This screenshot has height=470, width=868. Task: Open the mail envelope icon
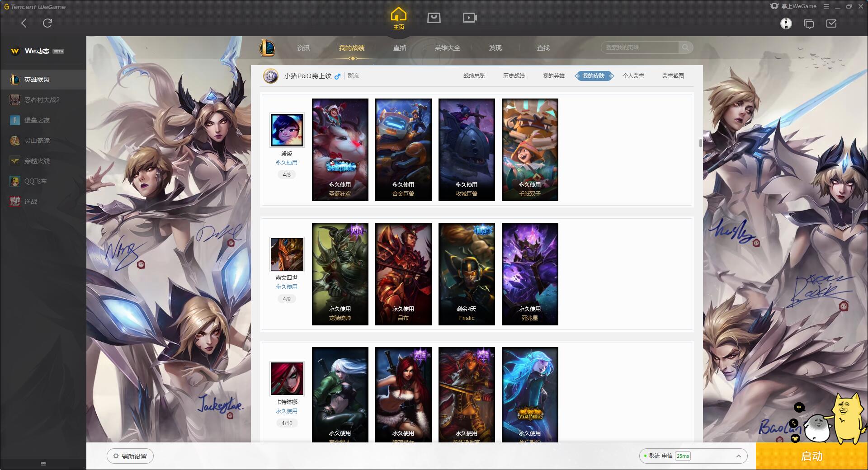831,23
